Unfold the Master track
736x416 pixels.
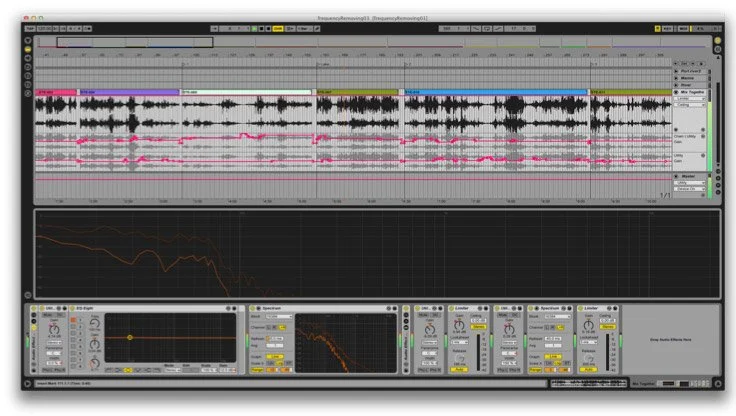click(676, 176)
